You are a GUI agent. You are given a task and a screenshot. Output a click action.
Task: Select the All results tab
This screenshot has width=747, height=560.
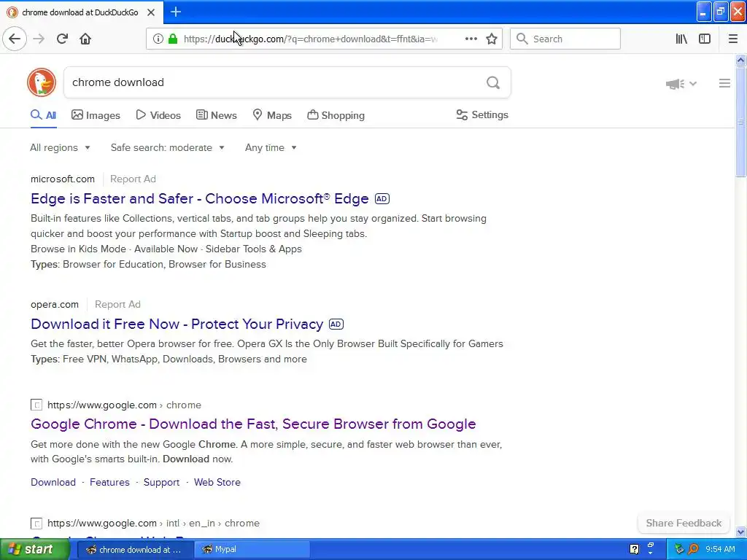(43, 115)
